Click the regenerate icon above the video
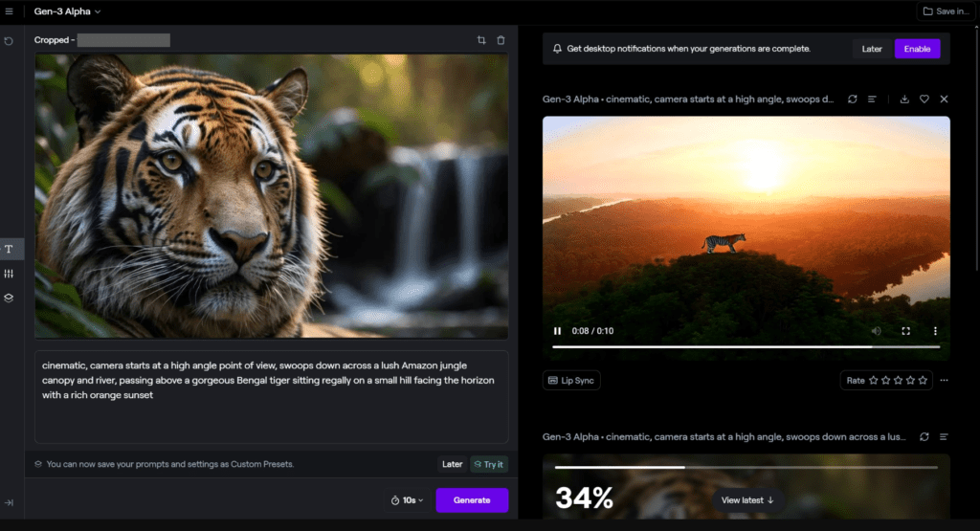Screen dimensions: 980x531 tap(853, 100)
